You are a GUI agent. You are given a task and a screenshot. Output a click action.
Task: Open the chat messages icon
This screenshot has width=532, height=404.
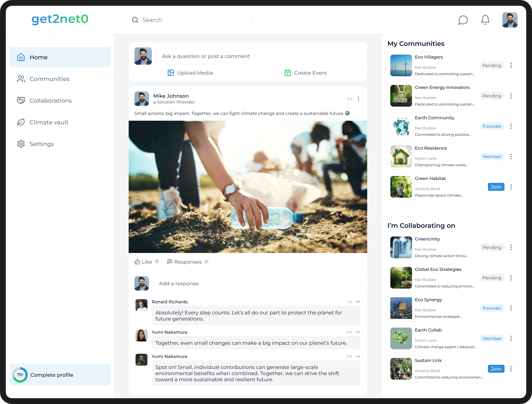(463, 20)
